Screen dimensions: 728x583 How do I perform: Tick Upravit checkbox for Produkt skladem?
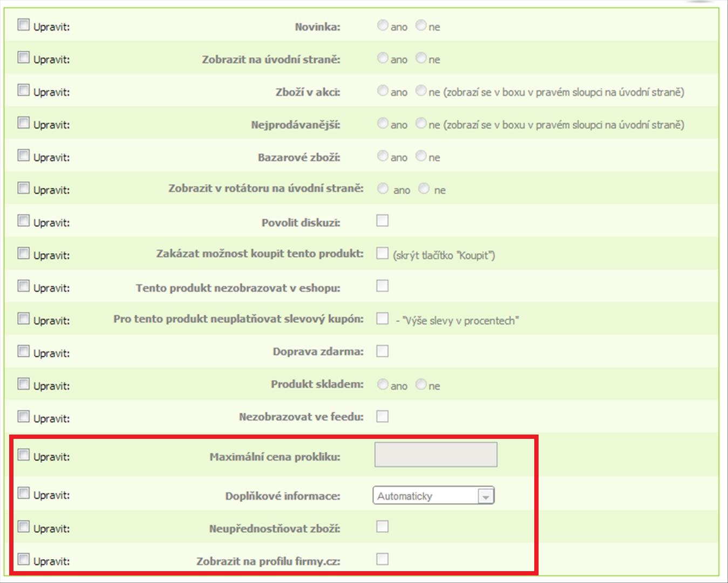23,384
